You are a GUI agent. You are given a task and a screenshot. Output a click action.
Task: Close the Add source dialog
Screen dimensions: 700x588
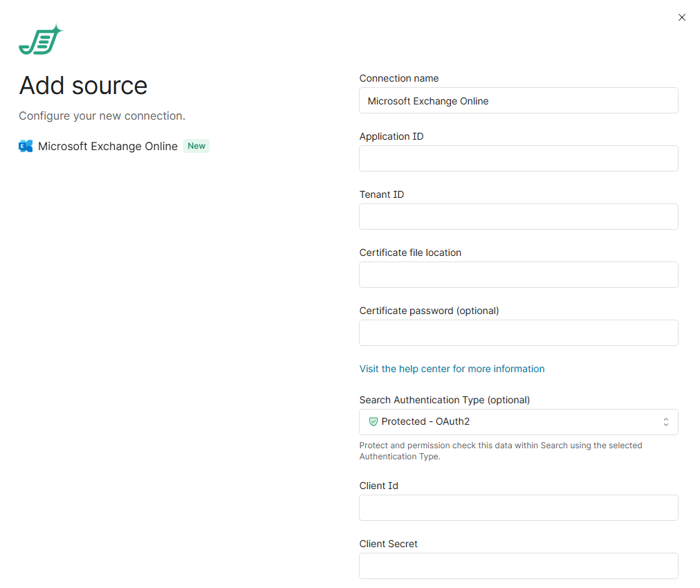pyautogui.click(x=681, y=17)
